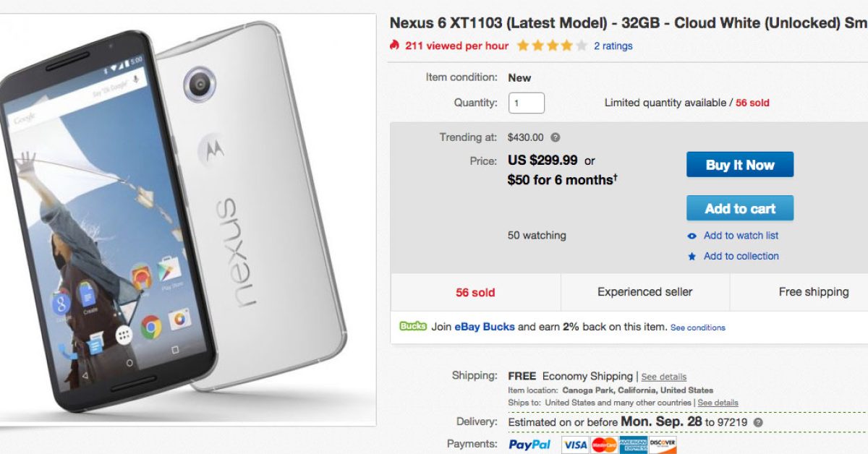Click the flame icon beside viewed per hour

394,46
